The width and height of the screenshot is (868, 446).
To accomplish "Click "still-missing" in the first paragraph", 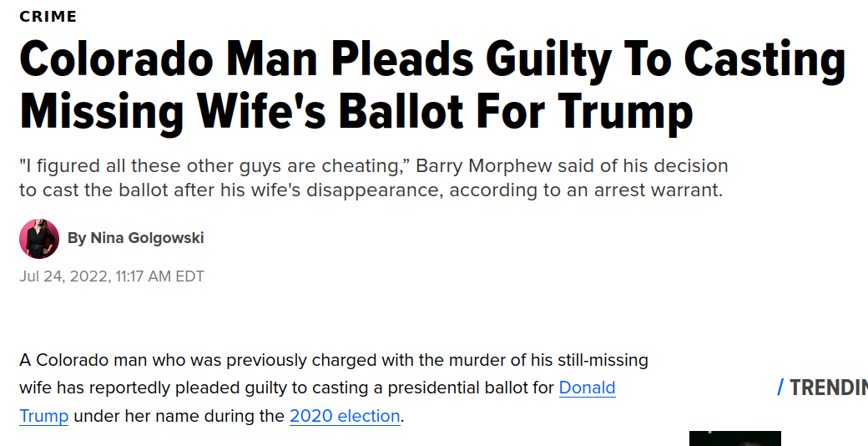I will (x=603, y=360).
